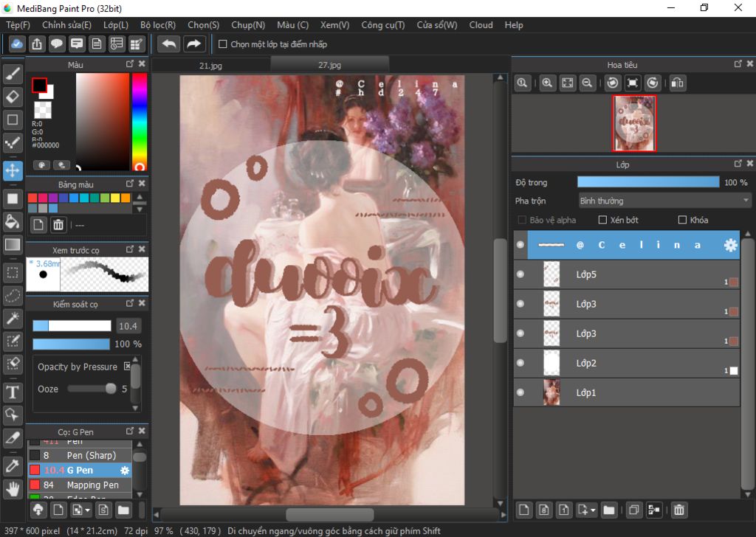Add a new 8-bit layer
Image resolution: width=756 pixels, height=537 pixels.
(x=544, y=510)
